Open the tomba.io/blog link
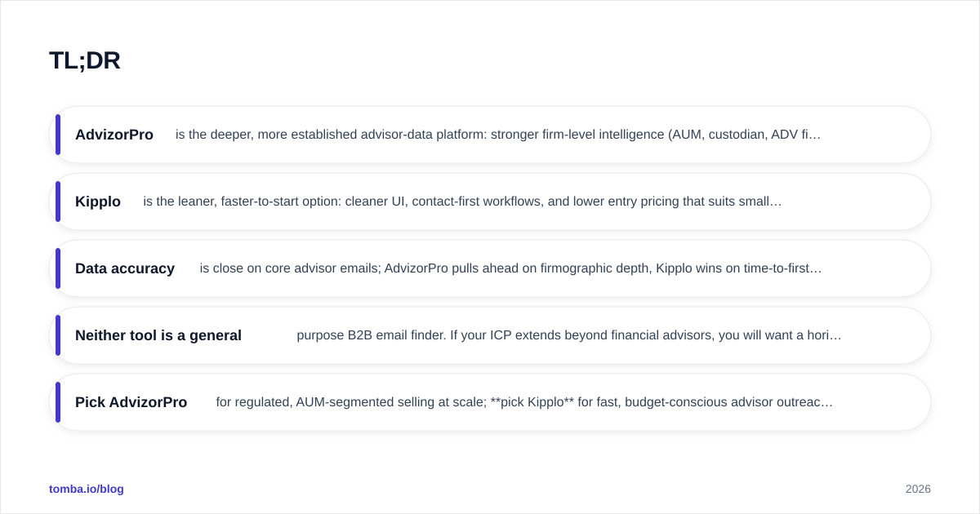This screenshot has height=514, width=980. (87, 489)
